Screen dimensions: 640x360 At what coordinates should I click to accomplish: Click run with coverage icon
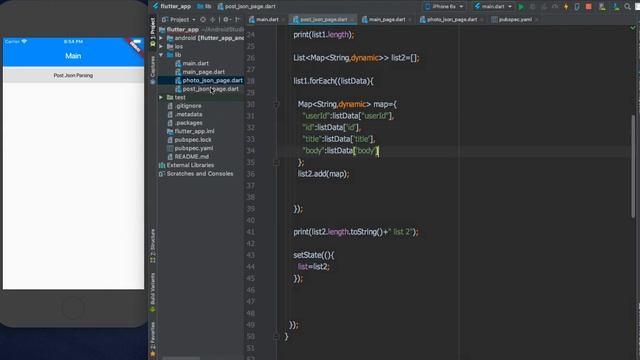pos(544,7)
